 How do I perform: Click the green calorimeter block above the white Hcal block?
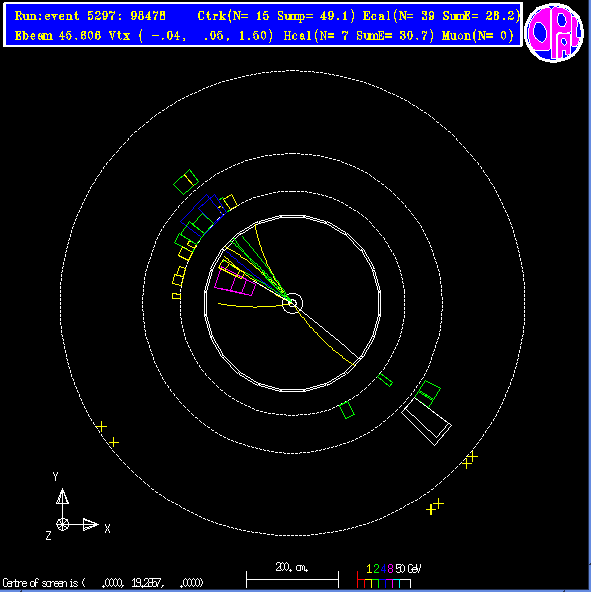tap(428, 393)
